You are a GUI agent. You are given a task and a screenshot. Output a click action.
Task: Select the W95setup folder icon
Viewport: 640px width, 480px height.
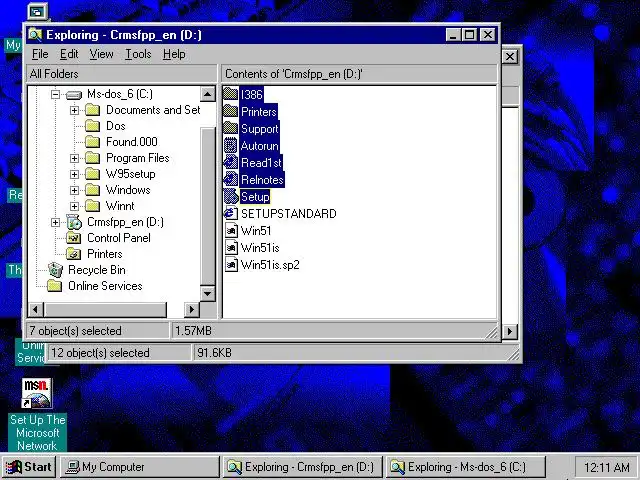point(93,174)
